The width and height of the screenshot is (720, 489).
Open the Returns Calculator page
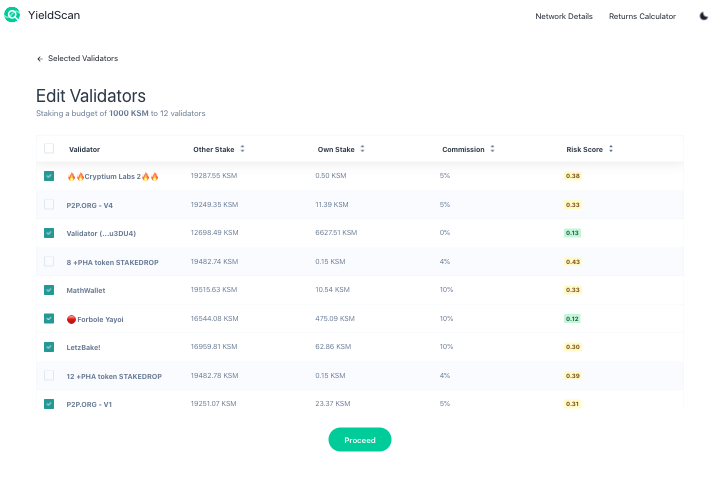pos(642,16)
